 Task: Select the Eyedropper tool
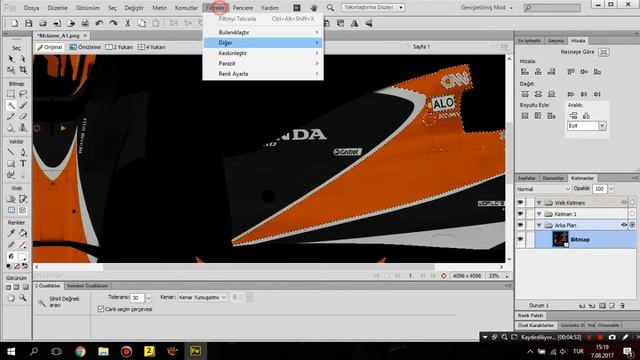point(11,233)
